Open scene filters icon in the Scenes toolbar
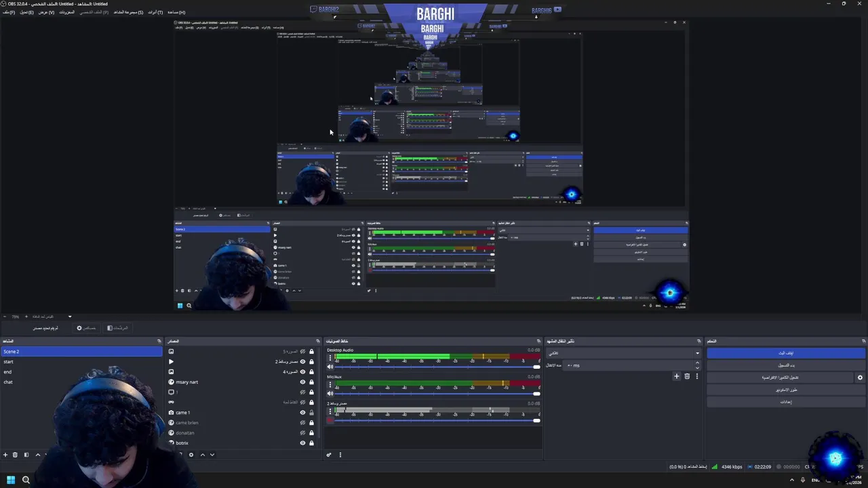Screen dimensions: 868x488 [26, 455]
